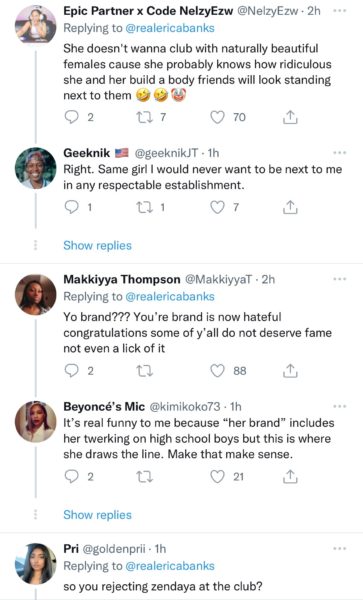This screenshot has width=363, height=600.
Task: Show replies under Beyoncé's Mic tweet
Action: pyautogui.click(x=97, y=515)
